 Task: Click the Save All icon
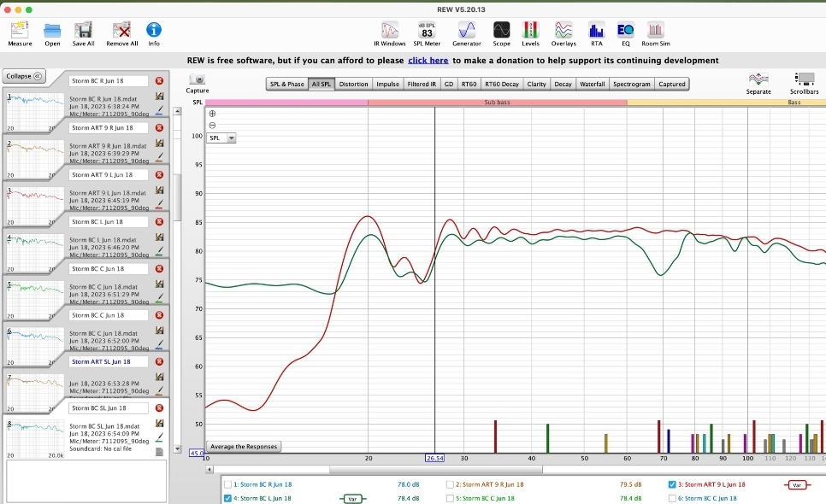pos(84,32)
